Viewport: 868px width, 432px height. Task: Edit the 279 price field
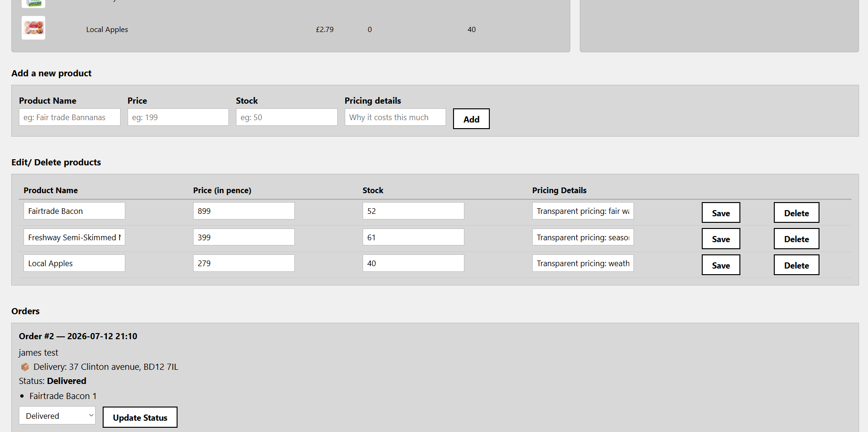click(244, 263)
